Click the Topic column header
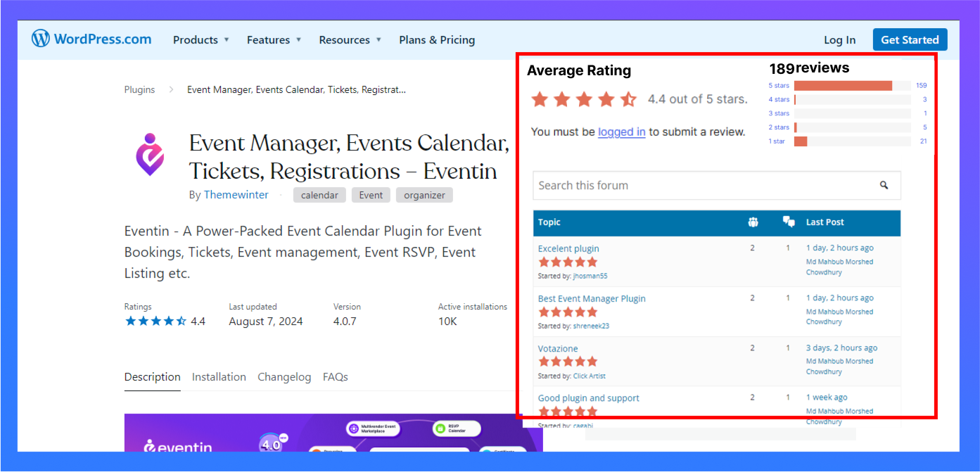The height and width of the screenshot is (472, 980). pos(549,222)
